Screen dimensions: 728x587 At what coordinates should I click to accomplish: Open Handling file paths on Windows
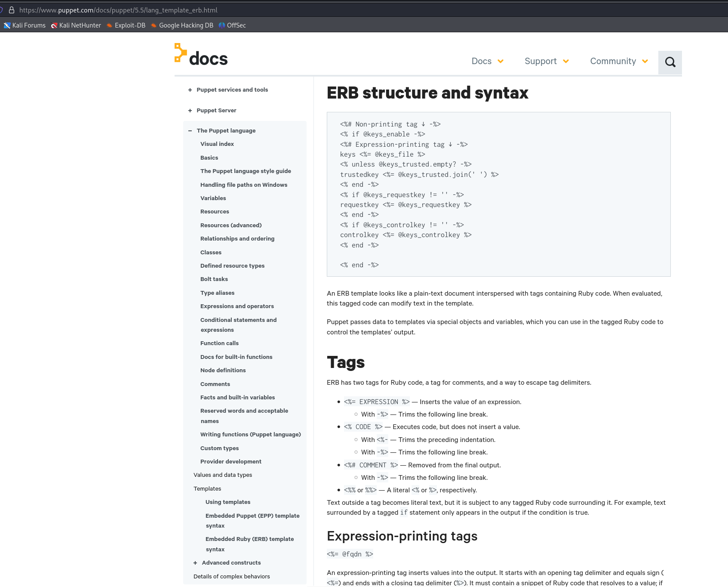(244, 185)
